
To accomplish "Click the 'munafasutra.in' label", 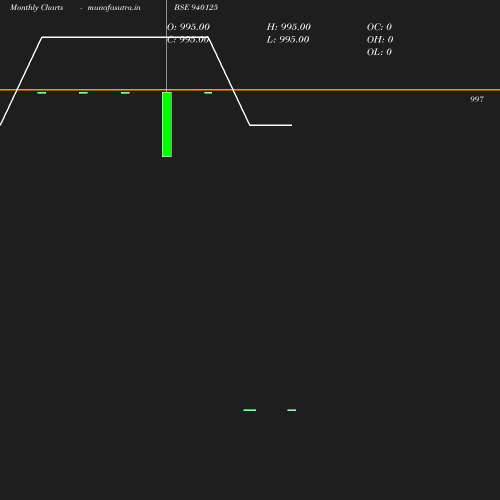I will pos(114,7).
